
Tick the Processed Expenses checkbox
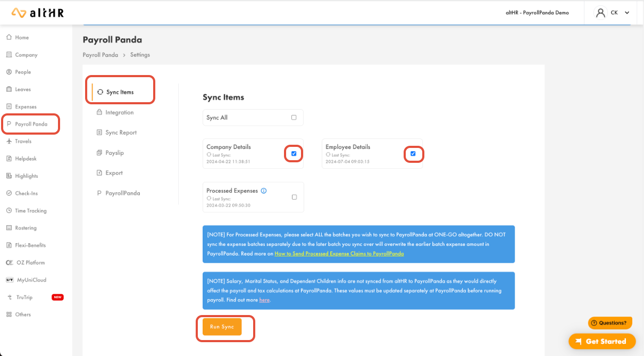294,197
